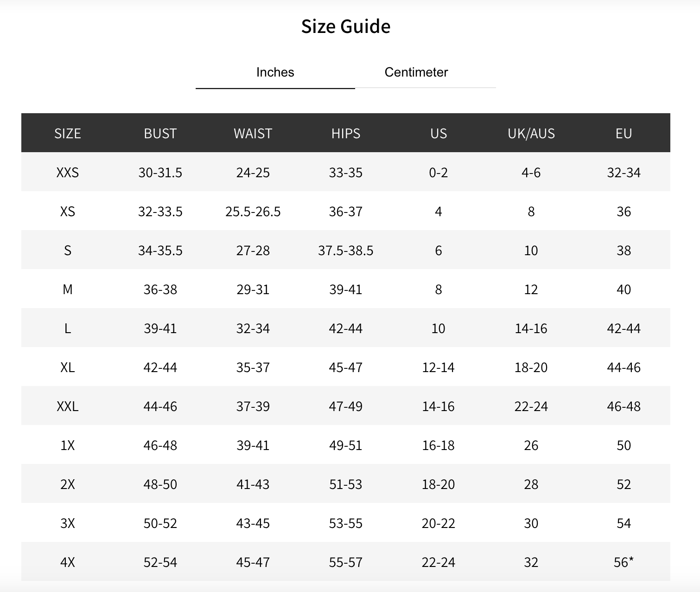
Task: Select the XXS size row label
Action: pyautogui.click(x=68, y=173)
